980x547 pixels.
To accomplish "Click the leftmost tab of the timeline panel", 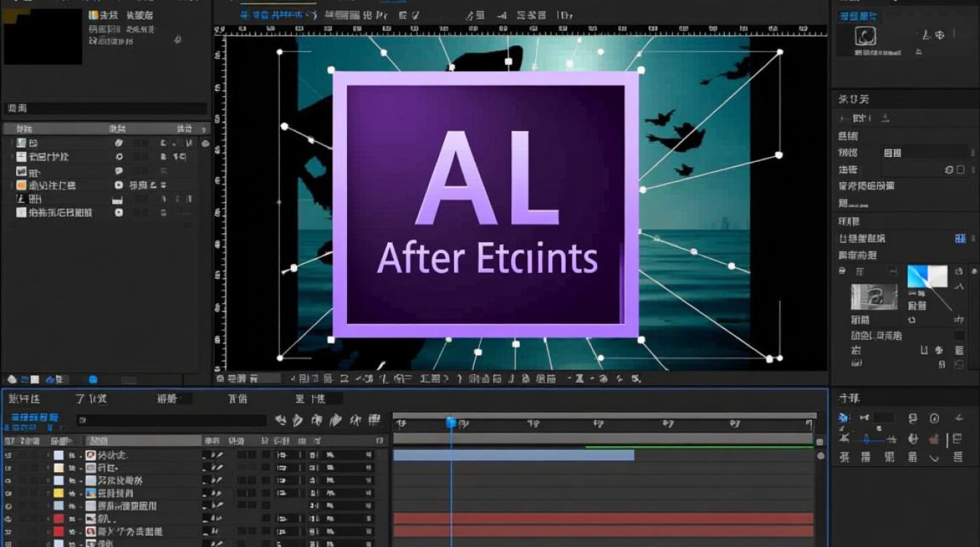I will (24, 399).
